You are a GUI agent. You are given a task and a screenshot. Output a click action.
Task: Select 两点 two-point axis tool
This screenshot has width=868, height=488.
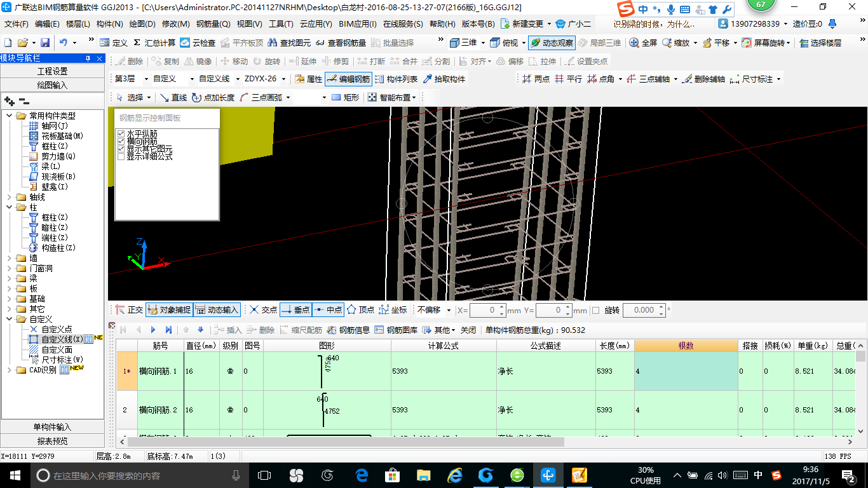click(x=536, y=79)
